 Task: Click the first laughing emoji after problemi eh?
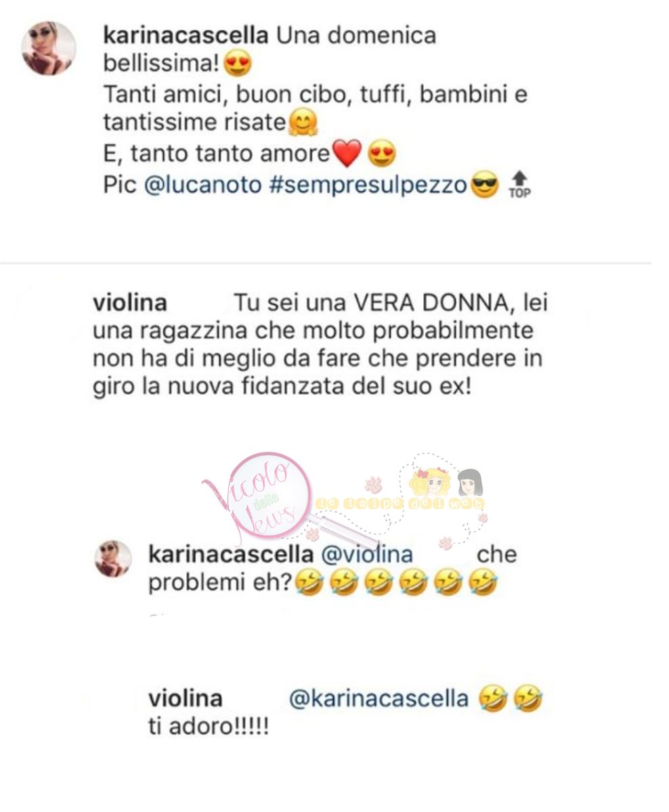(309, 582)
